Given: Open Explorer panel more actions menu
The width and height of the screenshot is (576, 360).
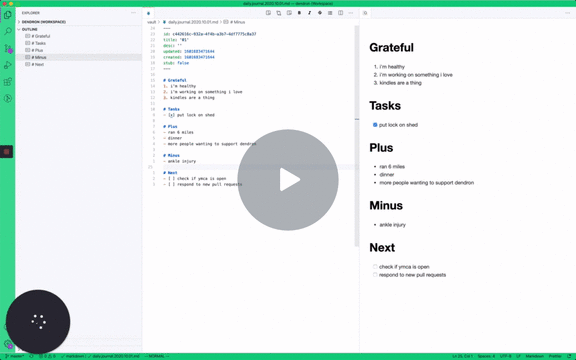Looking at the screenshot, I should click(133, 13).
